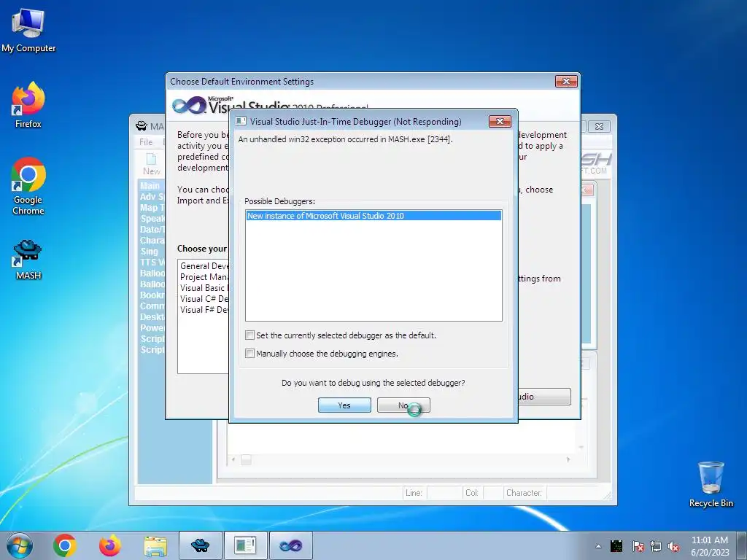Select 'Power' category in MASH sidebar
This screenshot has width=747, height=560.
tap(152, 327)
